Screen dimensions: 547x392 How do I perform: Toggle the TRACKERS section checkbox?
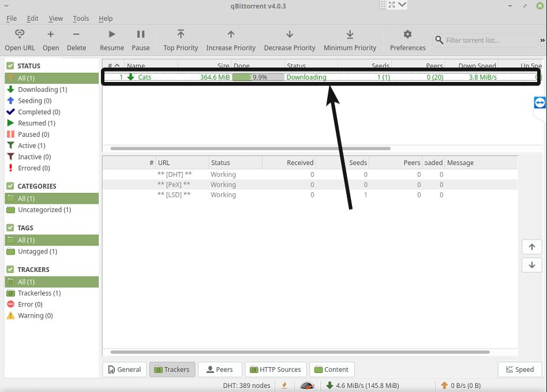(10, 270)
